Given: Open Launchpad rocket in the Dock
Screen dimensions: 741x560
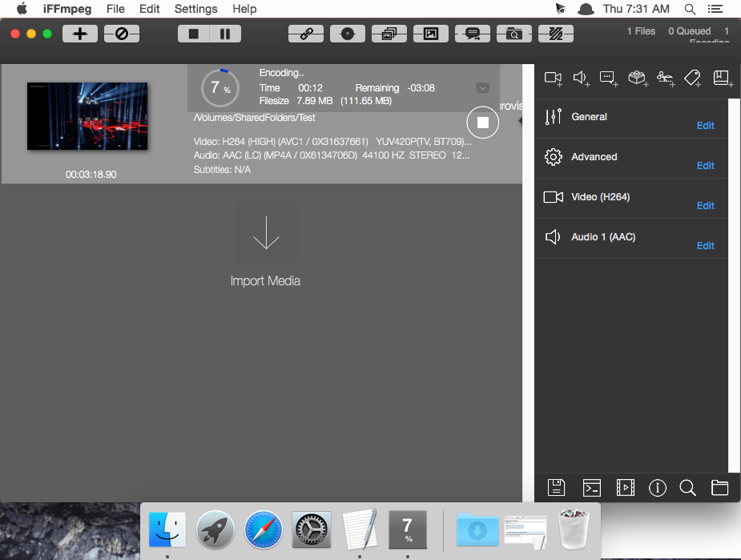Looking at the screenshot, I should 215,530.
